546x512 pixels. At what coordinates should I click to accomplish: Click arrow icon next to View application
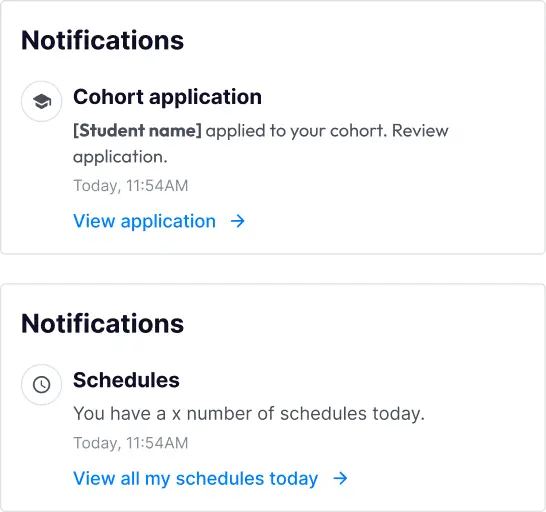(238, 221)
